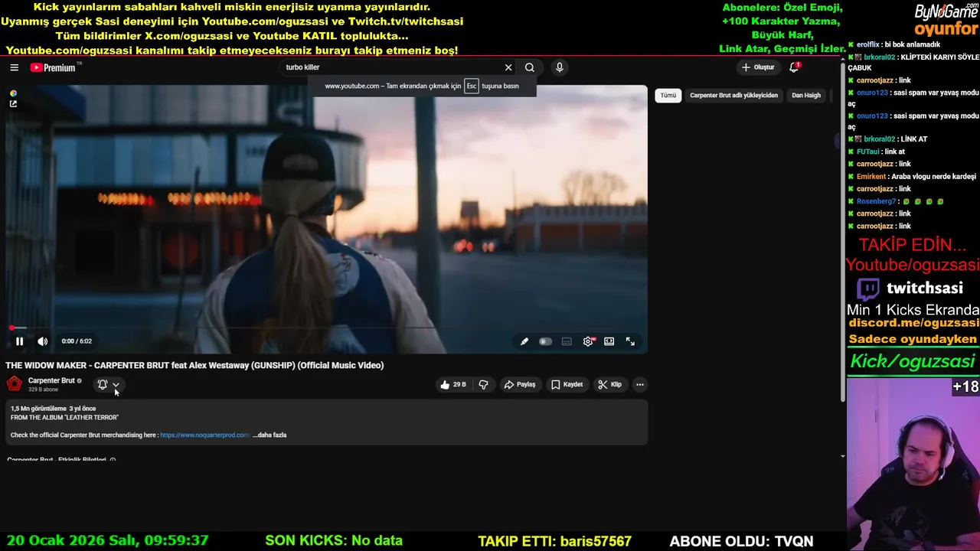Dislike the video with thumbs down
Image resolution: width=980 pixels, height=551 pixels.
point(483,384)
